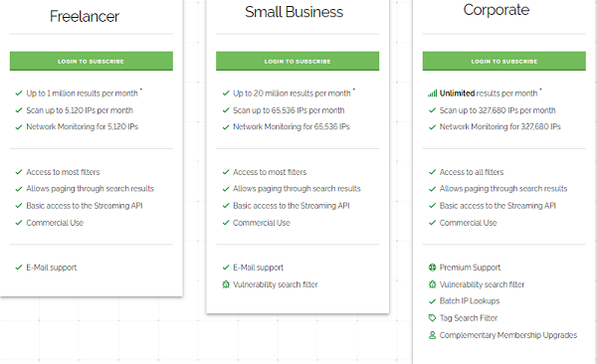Viewport: 597px width, 364px height.
Task: Click the Premium Support lifebuoy icon
Action: tap(432, 268)
